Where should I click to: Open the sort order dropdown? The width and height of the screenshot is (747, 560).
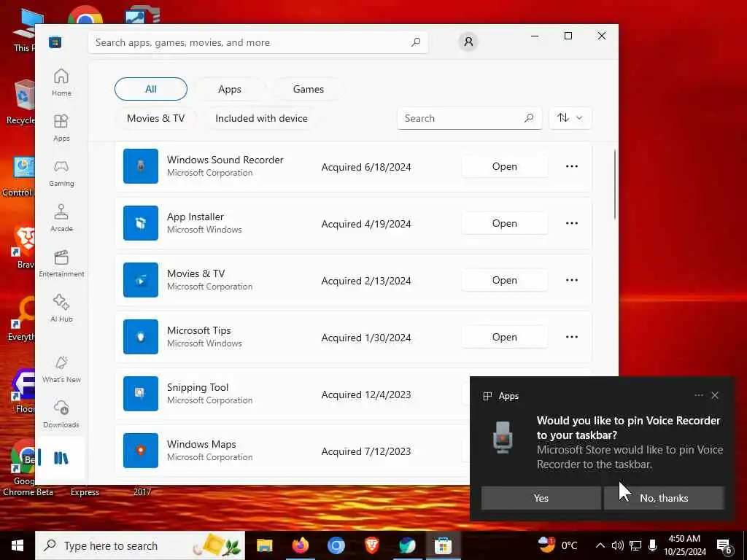[570, 117]
